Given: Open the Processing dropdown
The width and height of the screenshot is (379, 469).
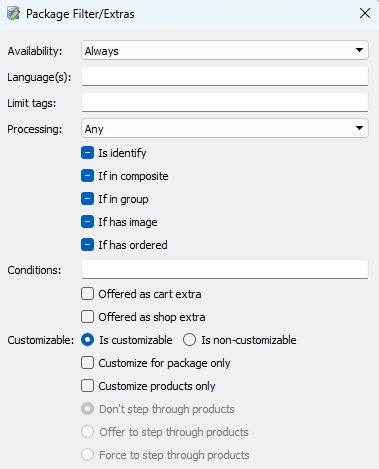Looking at the screenshot, I should click(225, 129).
